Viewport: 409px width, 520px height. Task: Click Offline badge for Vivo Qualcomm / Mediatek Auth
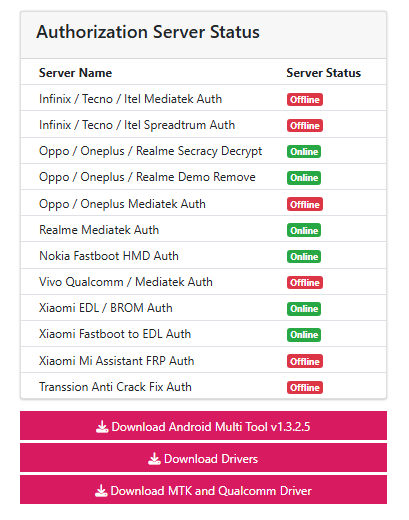[x=305, y=282]
